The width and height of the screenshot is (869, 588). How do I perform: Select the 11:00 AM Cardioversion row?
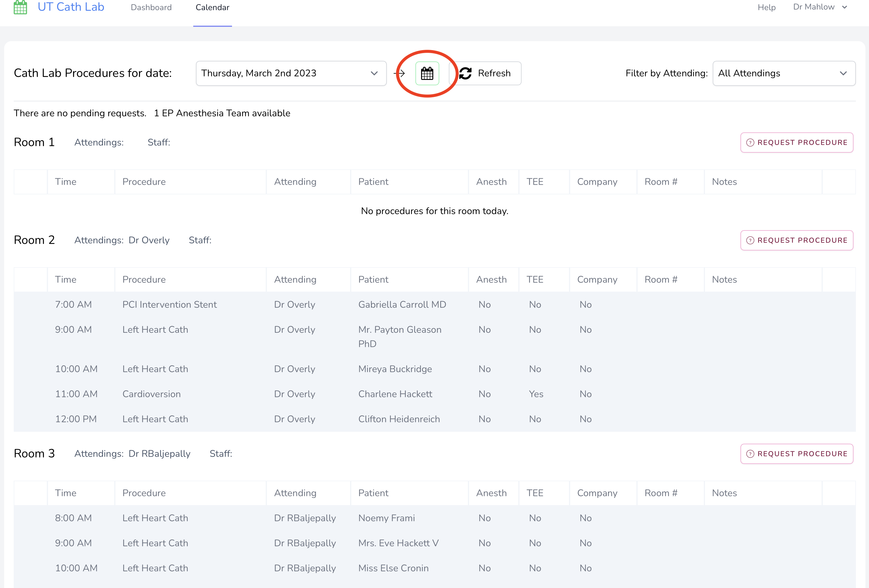pyautogui.click(x=151, y=394)
